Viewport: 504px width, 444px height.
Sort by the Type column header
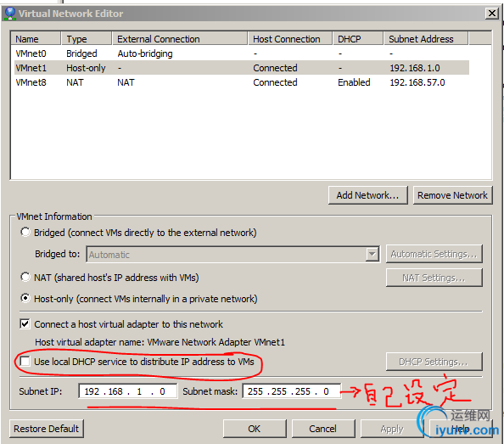[87, 39]
